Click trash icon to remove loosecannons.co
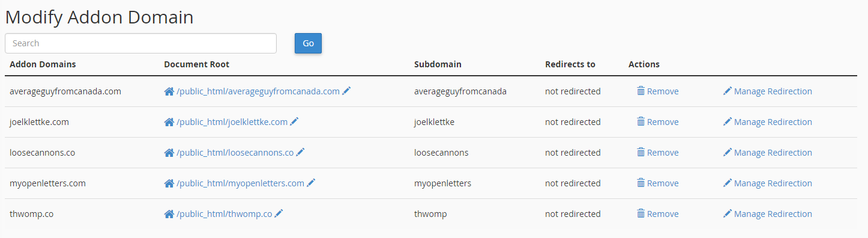The image size is (868, 238). [x=640, y=153]
